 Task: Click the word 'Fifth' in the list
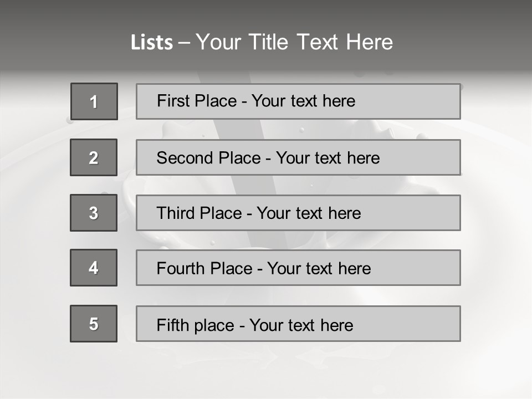click(x=172, y=325)
